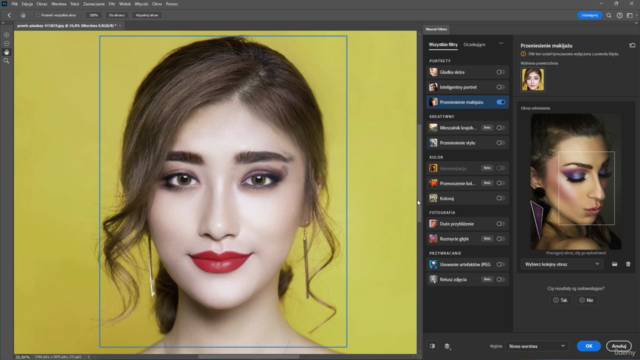Open the Edycja menu
This screenshot has width=640, height=360.
[x=27, y=4]
